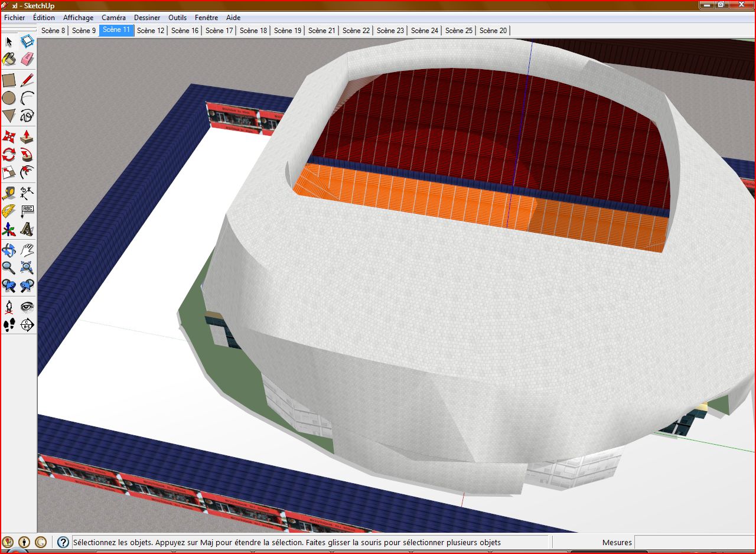Open the Outils menu
The image size is (756, 554).
pos(177,18)
